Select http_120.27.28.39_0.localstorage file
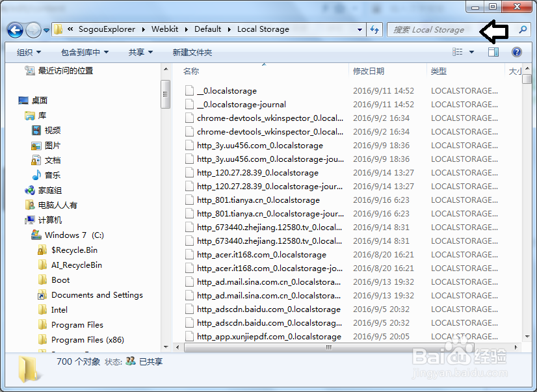This screenshot has height=392, width=537. click(x=257, y=172)
